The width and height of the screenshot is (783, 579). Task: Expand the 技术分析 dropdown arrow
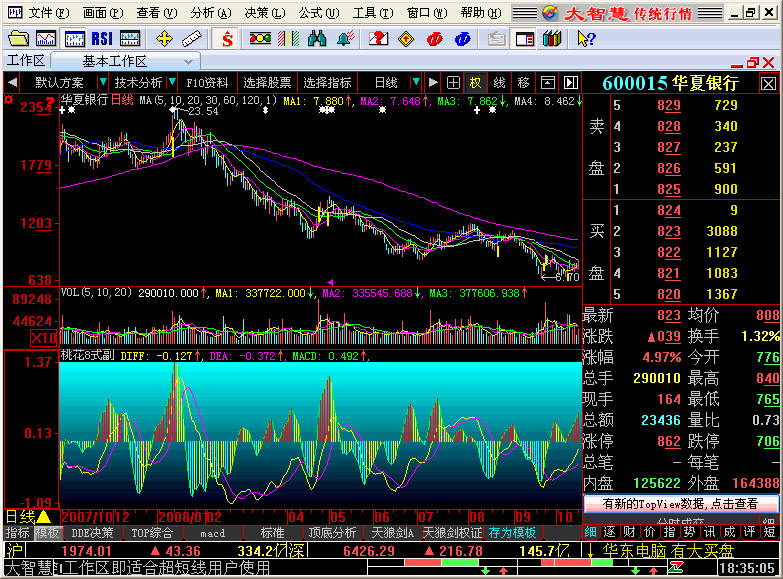coord(172,81)
